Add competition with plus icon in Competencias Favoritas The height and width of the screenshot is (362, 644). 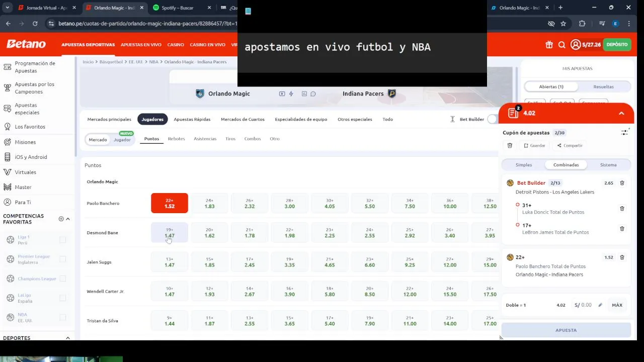click(61, 219)
